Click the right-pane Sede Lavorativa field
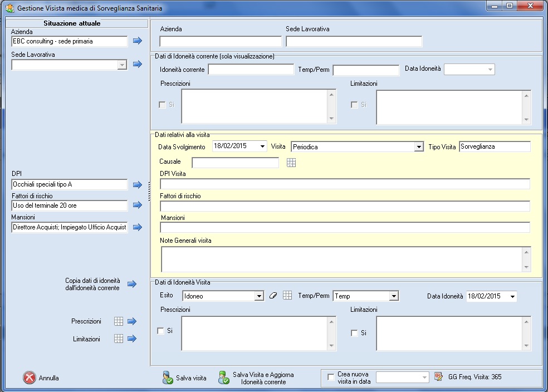Screen dimensions: 548x392 (354, 42)
